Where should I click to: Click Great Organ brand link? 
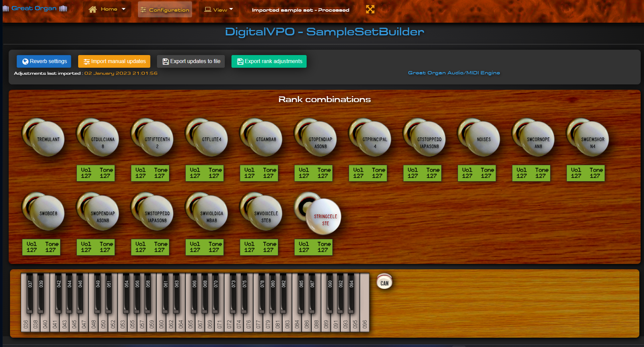(34, 8)
